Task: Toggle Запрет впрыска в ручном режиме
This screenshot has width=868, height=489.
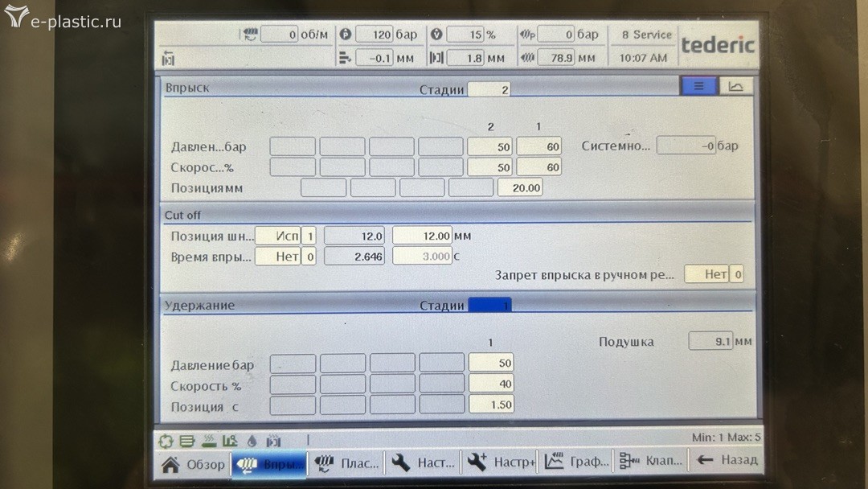Action: pos(706,274)
